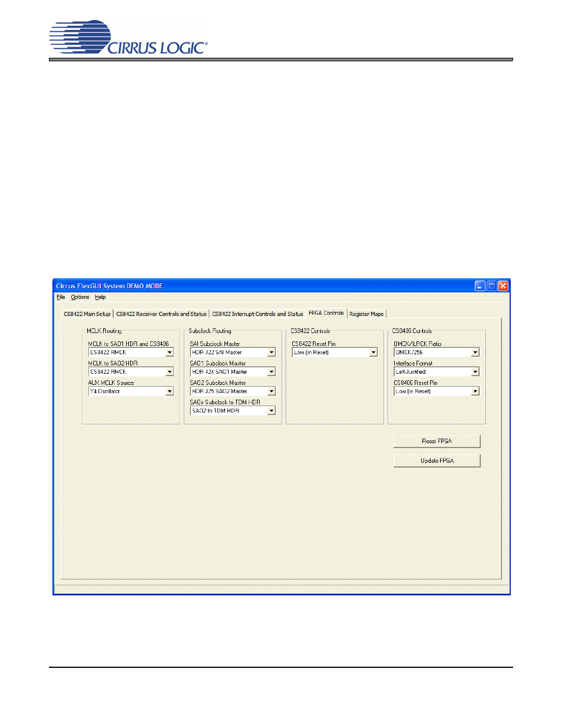This screenshot has height=728, width=562.
Task: Open SAOx Subclock to TDM HDR dropdown
Action: (233, 410)
